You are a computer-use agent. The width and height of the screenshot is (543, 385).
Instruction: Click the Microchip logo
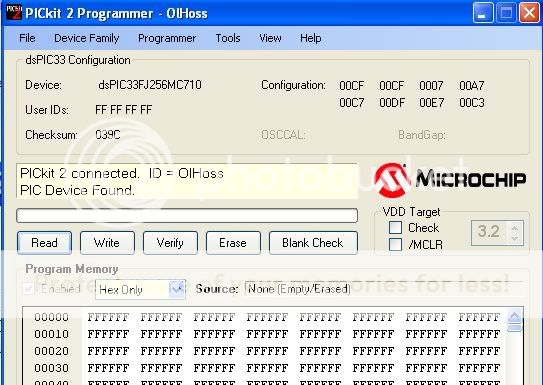point(450,180)
